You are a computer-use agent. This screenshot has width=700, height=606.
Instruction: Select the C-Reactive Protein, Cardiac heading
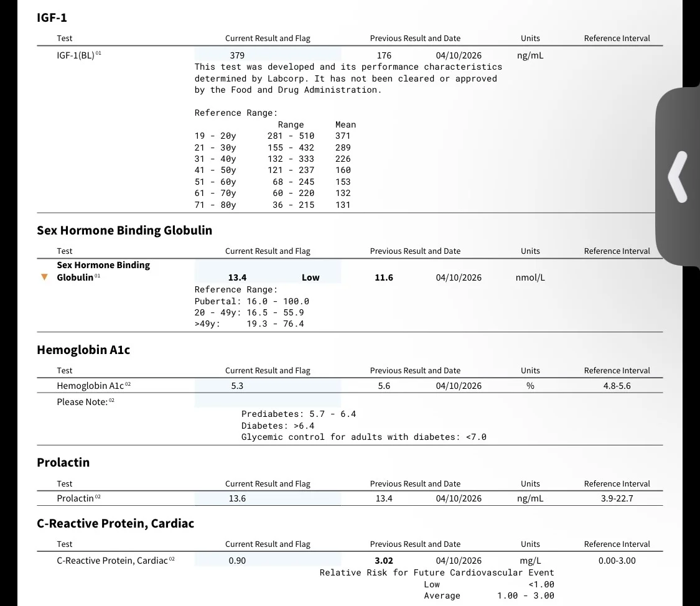coord(115,523)
